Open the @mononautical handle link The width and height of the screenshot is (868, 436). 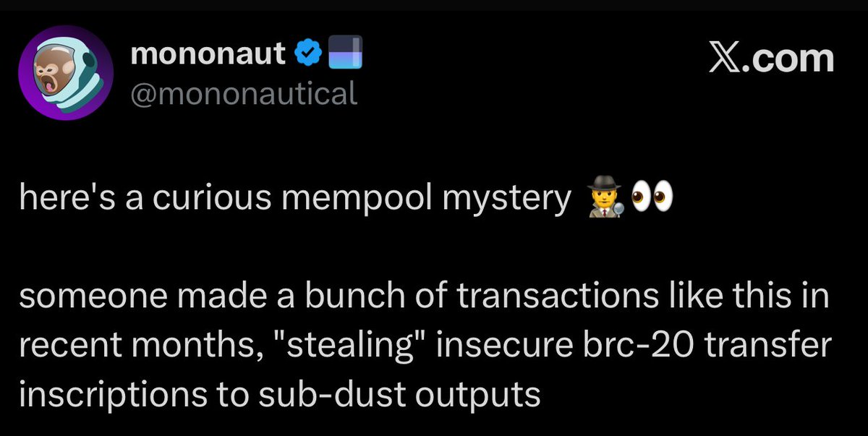244,93
